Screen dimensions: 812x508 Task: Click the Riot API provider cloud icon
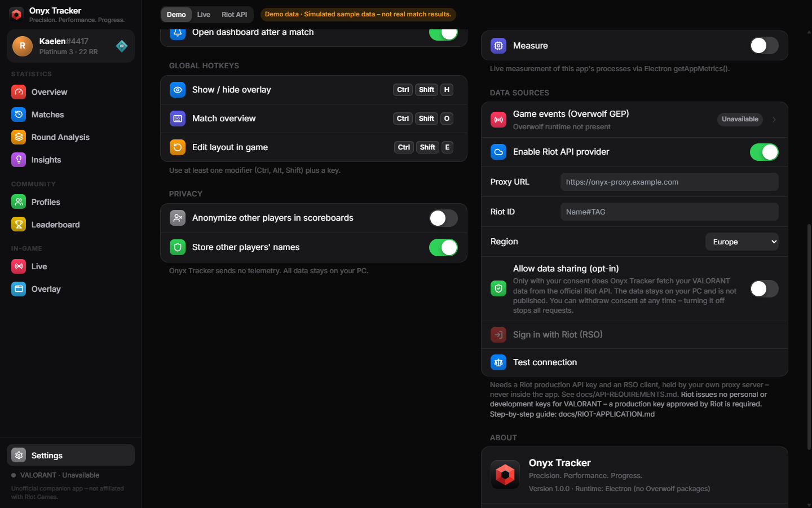[498, 152]
